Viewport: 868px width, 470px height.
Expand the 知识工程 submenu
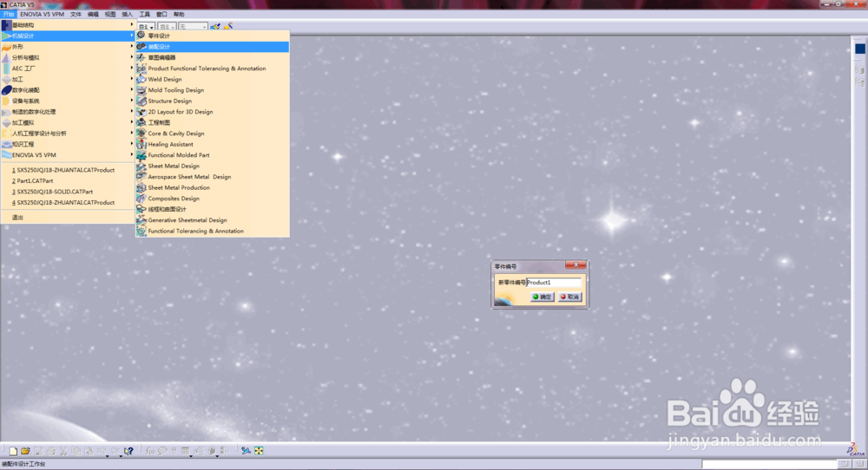click(68, 144)
